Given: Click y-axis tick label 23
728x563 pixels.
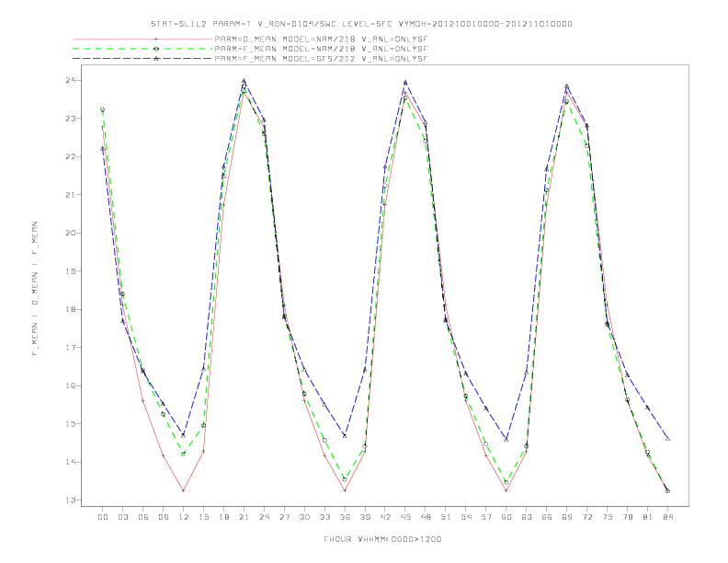Looking at the screenshot, I should (x=71, y=119).
